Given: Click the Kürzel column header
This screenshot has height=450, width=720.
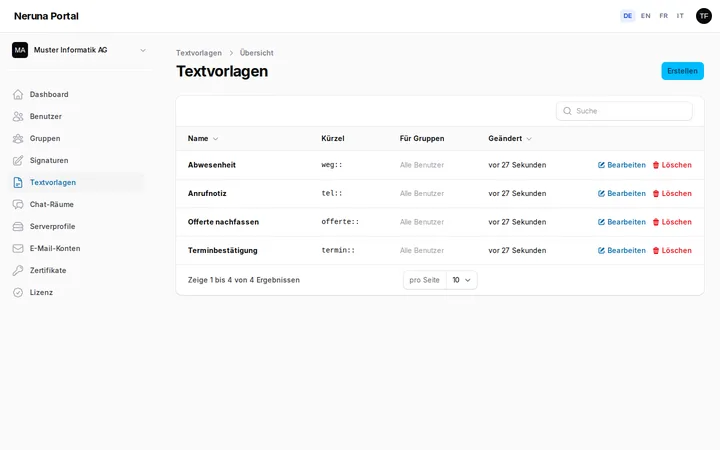Looking at the screenshot, I should (332, 139).
